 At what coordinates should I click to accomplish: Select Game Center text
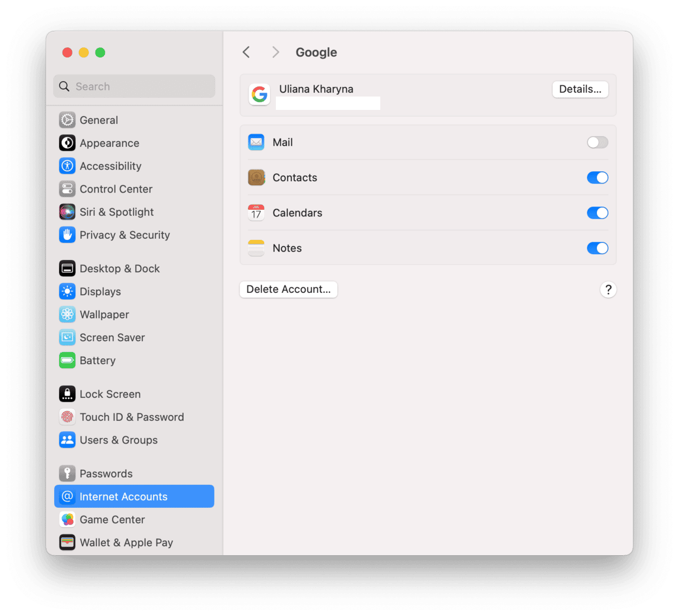[112, 519]
